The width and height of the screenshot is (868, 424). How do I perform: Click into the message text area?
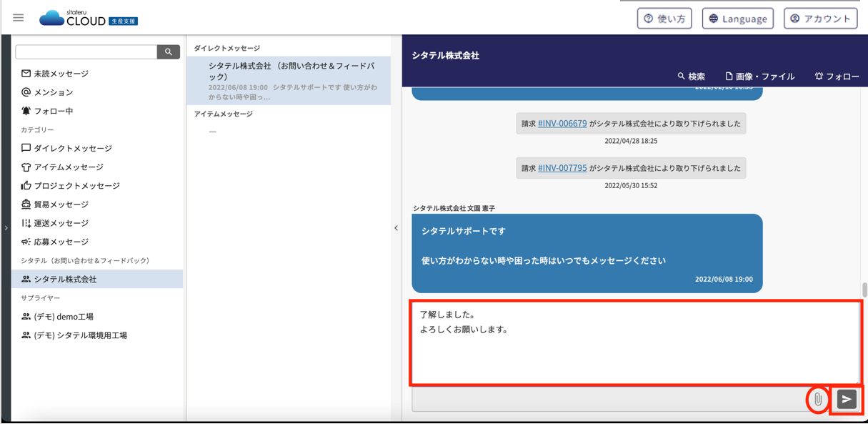click(636, 342)
